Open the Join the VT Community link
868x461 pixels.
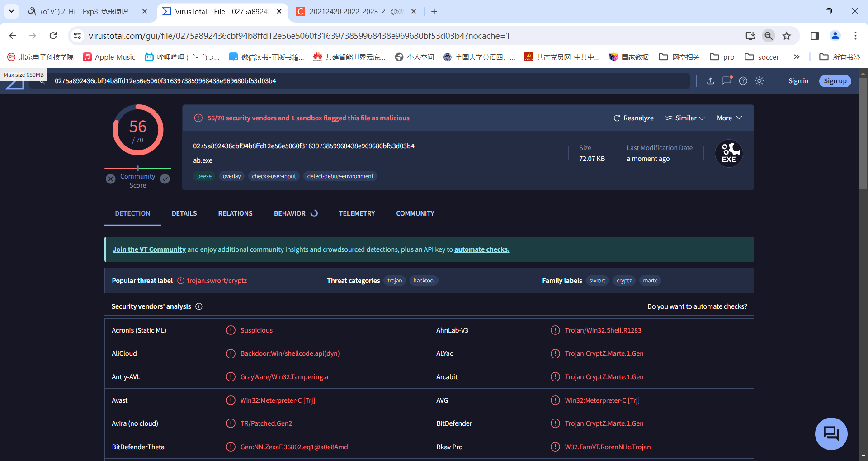[x=149, y=249]
